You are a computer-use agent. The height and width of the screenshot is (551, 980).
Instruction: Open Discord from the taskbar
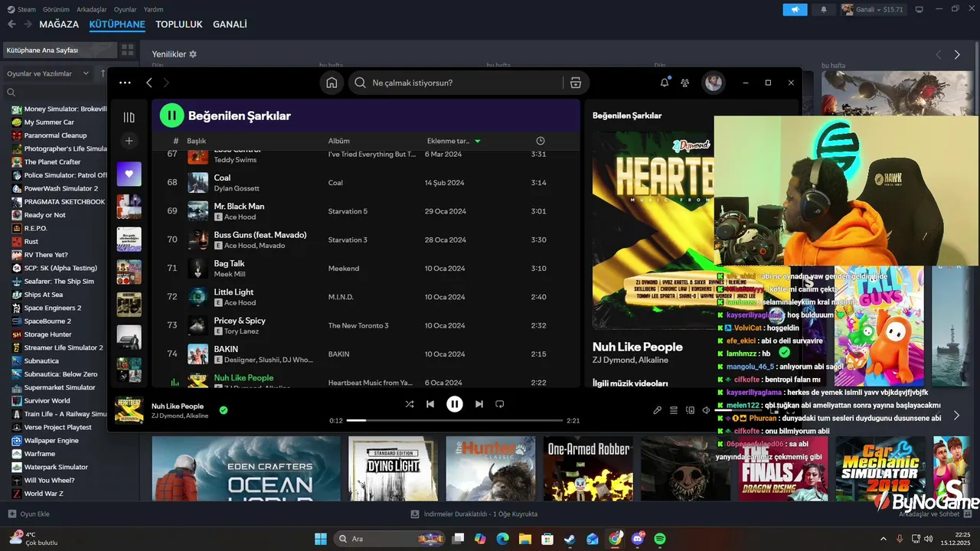tap(638, 539)
